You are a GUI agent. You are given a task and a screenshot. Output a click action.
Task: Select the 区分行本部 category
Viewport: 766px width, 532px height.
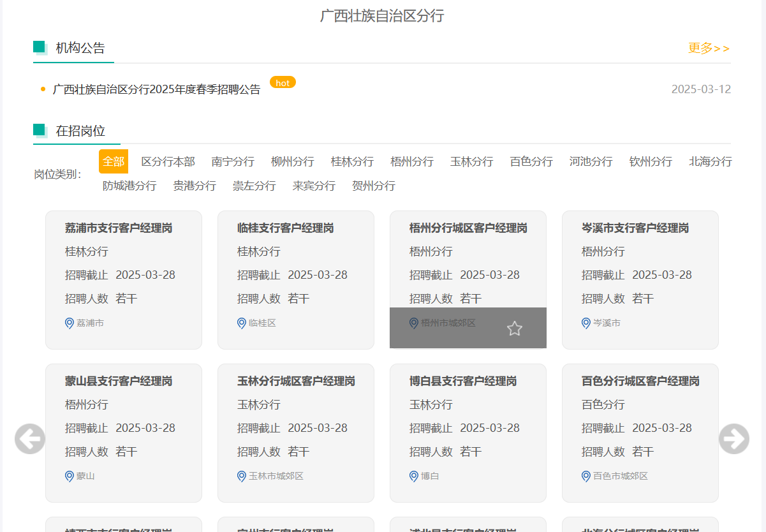pyautogui.click(x=168, y=161)
